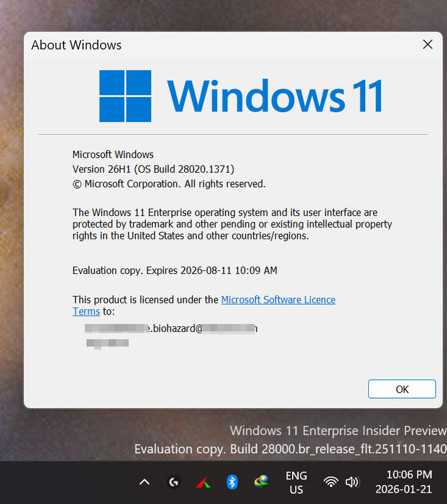Click the About Windows title text

tap(76, 45)
